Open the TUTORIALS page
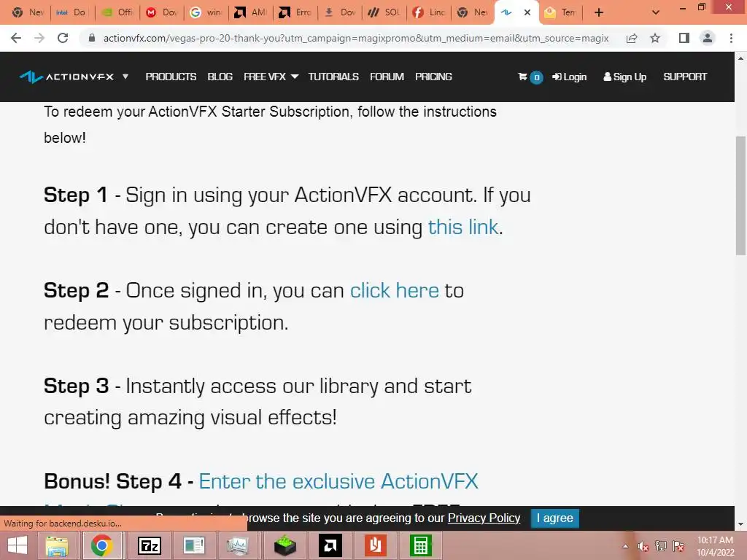 333,77
